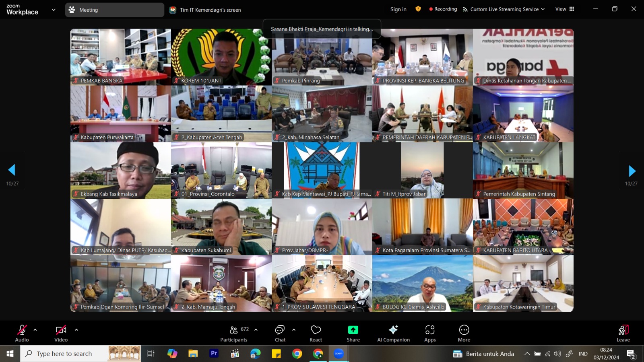Open the More options menu

pos(464,333)
